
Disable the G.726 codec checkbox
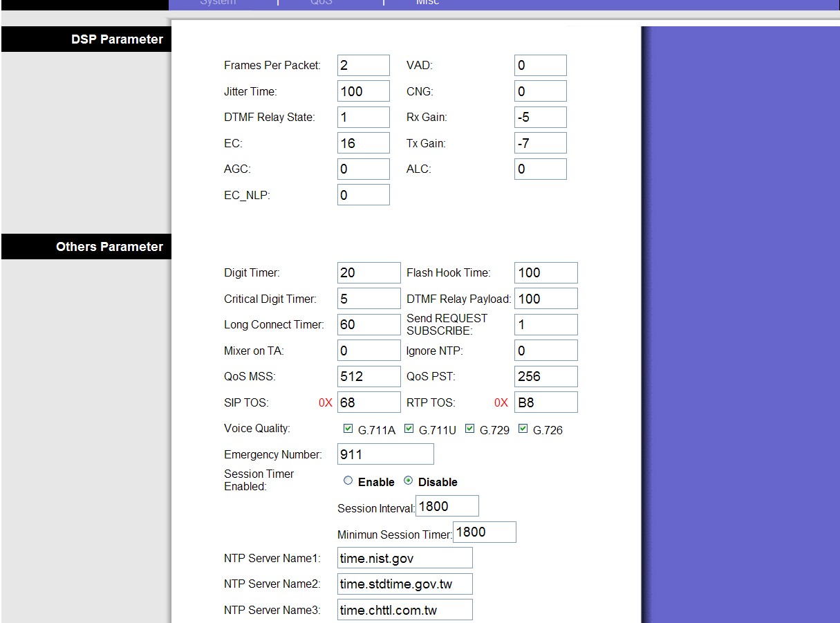[523, 429]
